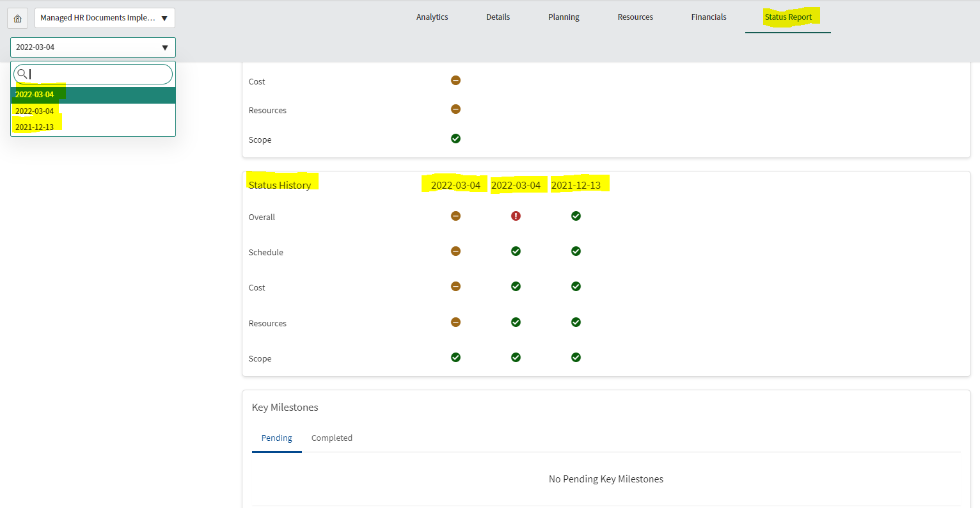Screen dimensions: 980x508
Task: Open the Managed HR Documents project dropdown
Action: [104, 18]
